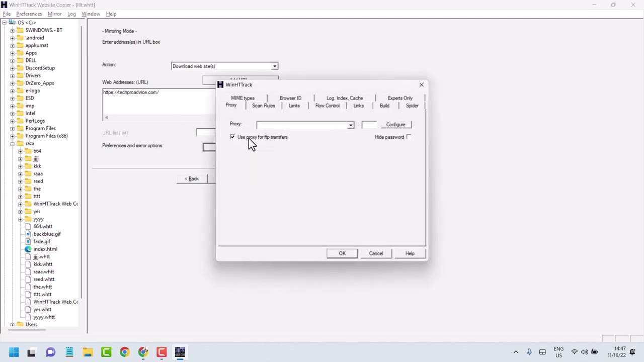The width and height of the screenshot is (644, 362).
Task: Expand the Program Files (x86) node
Action: (13, 136)
